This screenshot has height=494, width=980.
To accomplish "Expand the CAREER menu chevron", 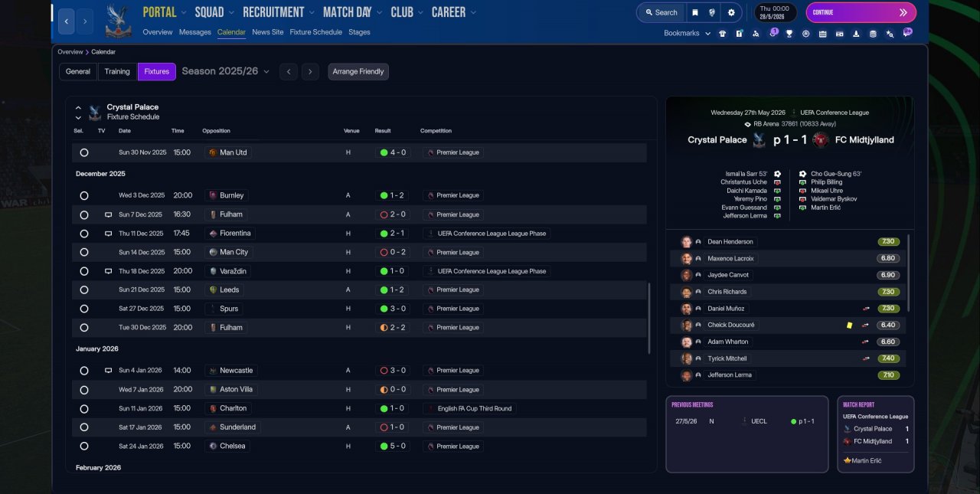I will click(x=473, y=12).
